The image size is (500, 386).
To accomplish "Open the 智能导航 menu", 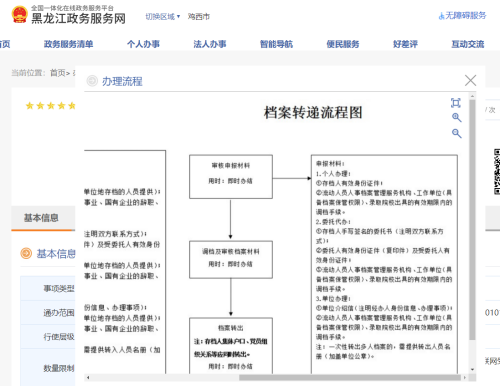I will [276, 44].
